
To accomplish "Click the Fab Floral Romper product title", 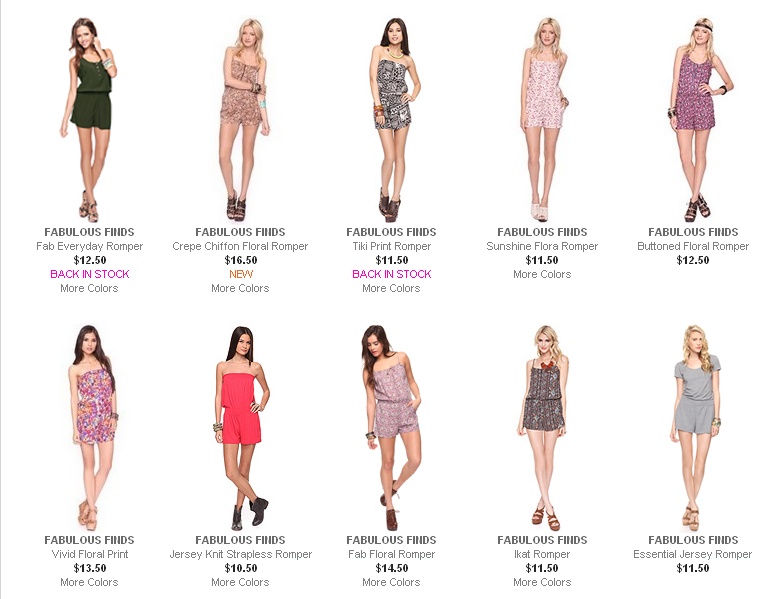I will (x=391, y=555).
